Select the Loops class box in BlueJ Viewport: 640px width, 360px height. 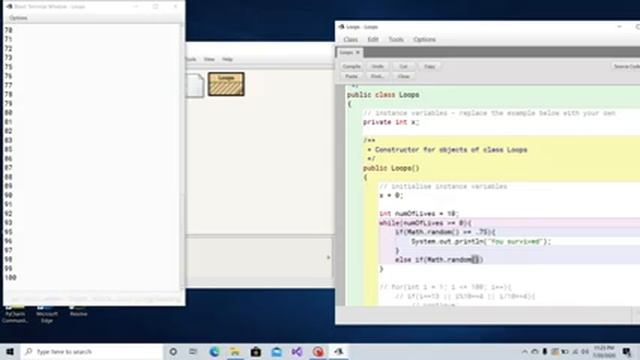point(226,84)
